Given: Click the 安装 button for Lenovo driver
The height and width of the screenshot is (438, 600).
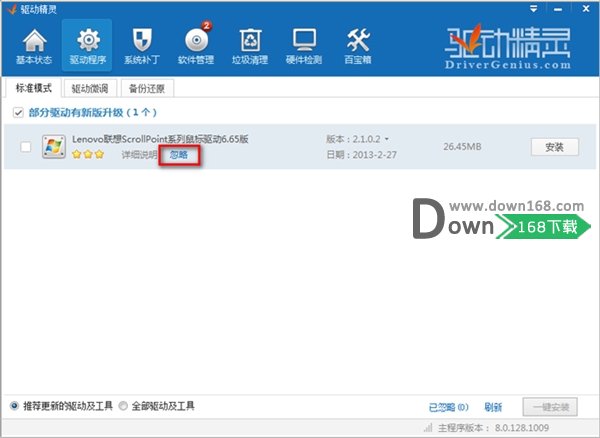Looking at the screenshot, I should pyautogui.click(x=554, y=147).
